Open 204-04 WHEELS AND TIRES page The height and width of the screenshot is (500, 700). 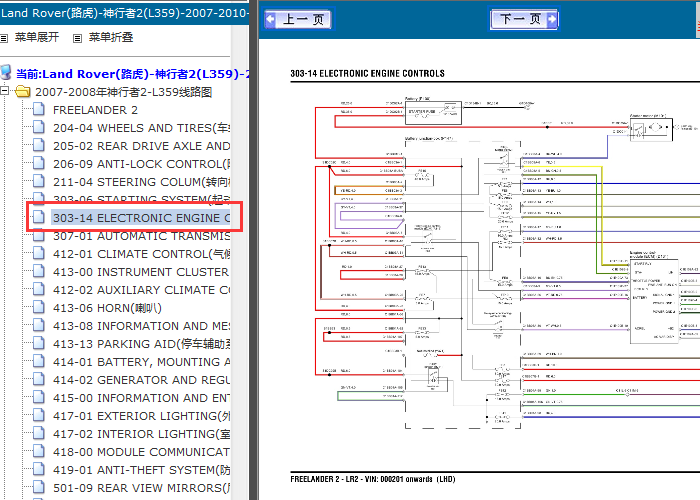tap(142, 128)
